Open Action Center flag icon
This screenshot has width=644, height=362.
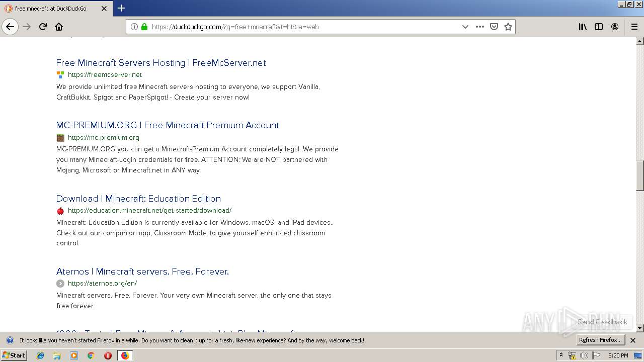click(596, 355)
